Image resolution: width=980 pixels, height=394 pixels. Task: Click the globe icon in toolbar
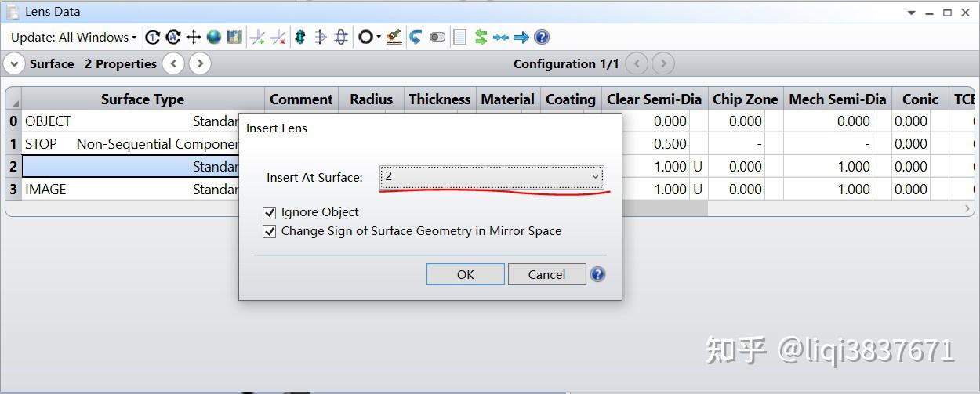(x=214, y=37)
